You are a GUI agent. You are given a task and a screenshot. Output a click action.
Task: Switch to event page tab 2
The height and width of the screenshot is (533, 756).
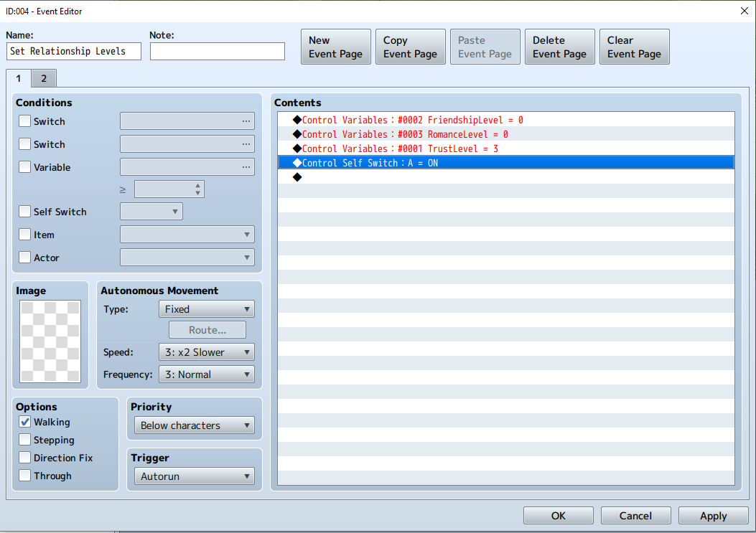pos(44,78)
